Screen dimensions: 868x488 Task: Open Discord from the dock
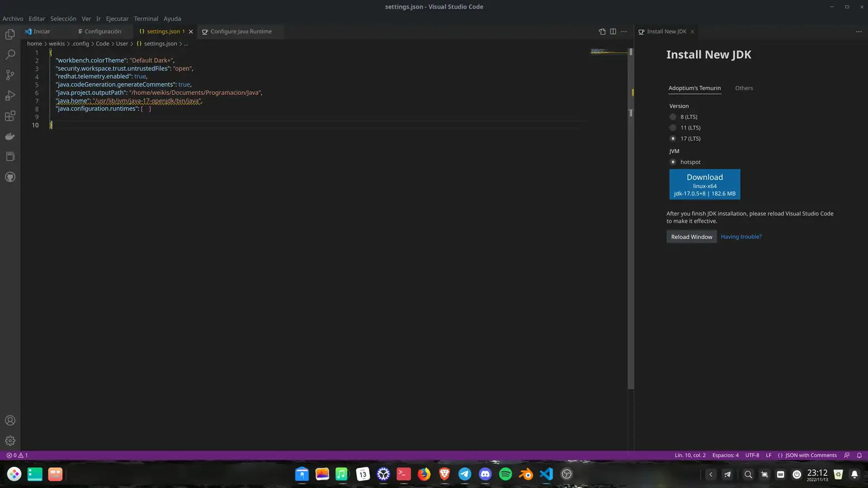point(485,474)
